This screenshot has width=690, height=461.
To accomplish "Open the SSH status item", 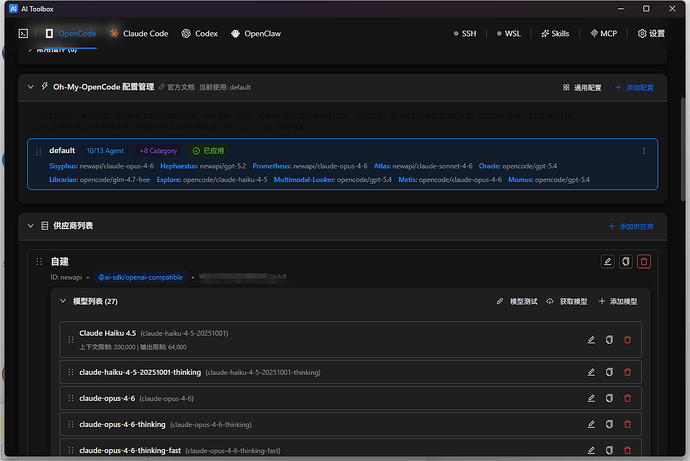I will [465, 33].
